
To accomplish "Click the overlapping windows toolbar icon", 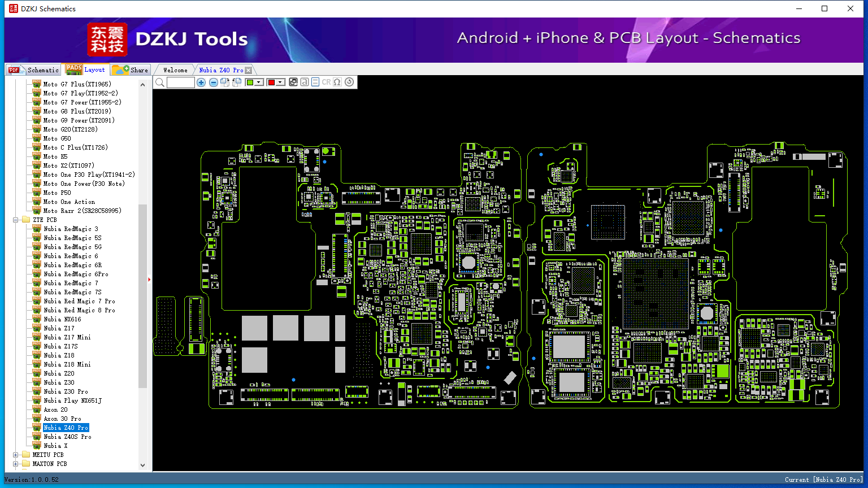I will (x=293, y=82).
